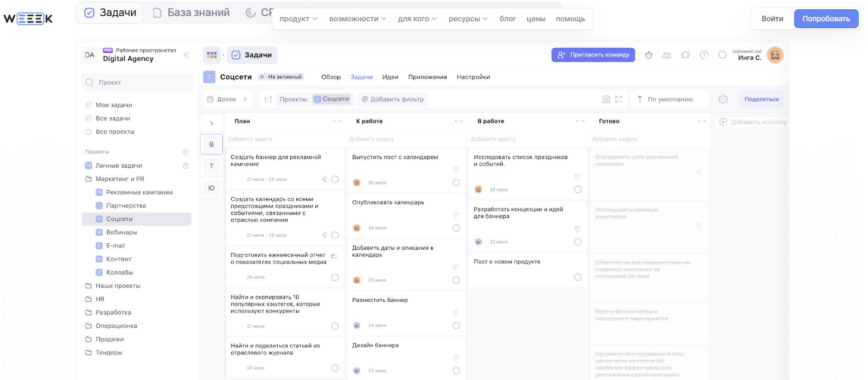The height and width of the screenshot is (380, 868).
Task: Open the "Идеи" tab
Action: coord(390,77)
